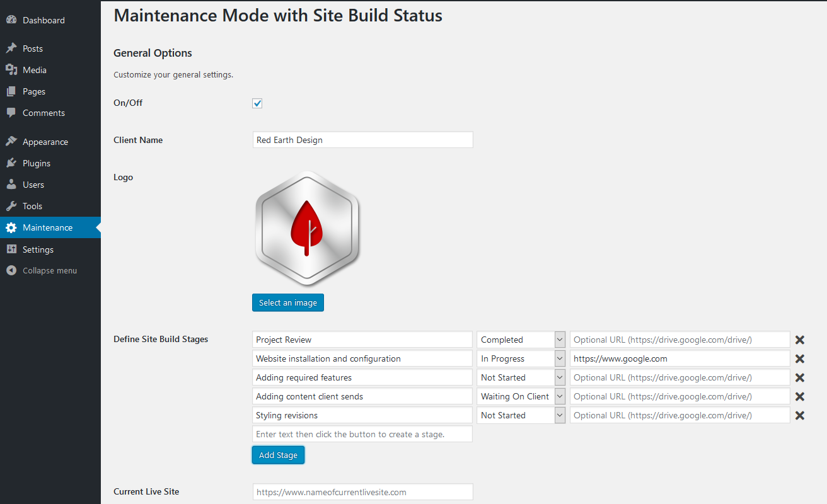Click the Plugins plug icon

click(11, 163)
